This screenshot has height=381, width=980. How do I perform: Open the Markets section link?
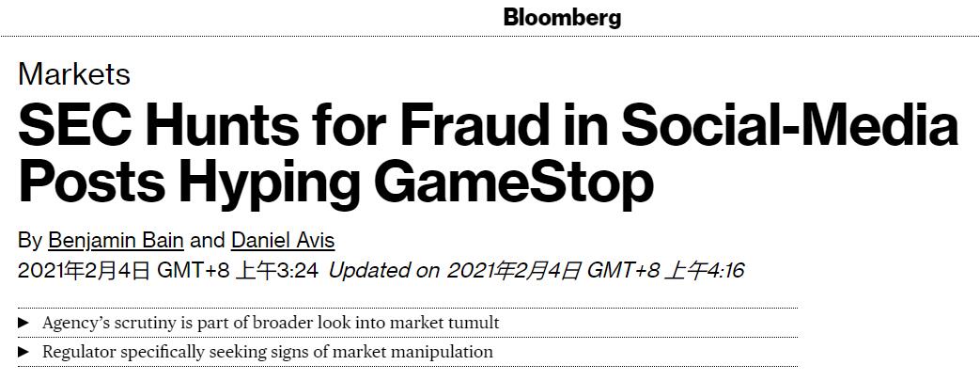coord(73,73)
